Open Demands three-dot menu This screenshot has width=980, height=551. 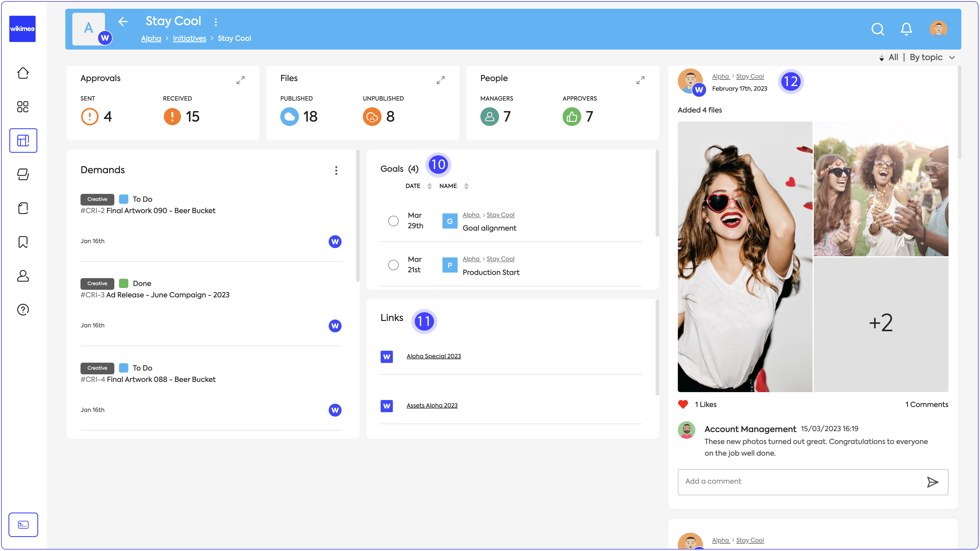[x=336, y=170]
